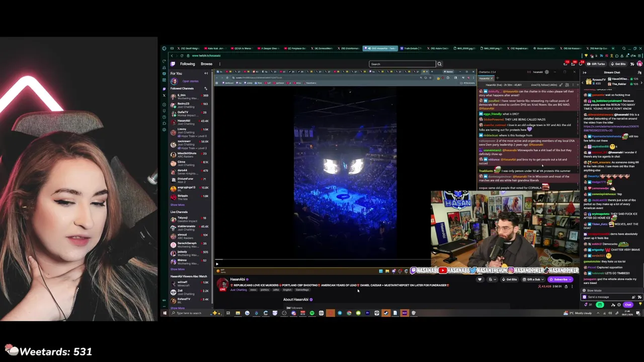Open Rednu23's channel in sidebar

coord(190,105)
